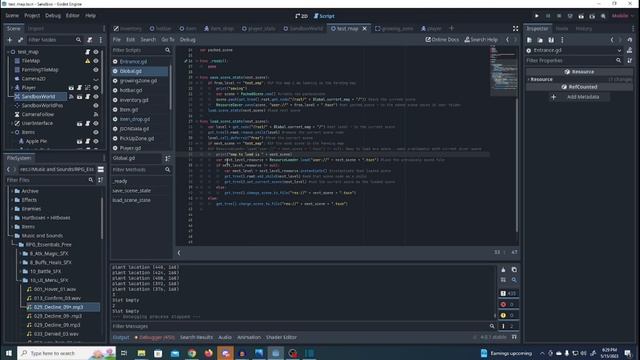Image resolution: width=640 pixels, height=360 pixels.
Task: Click warning icon on TileMap node
Action: click(87, 61)
